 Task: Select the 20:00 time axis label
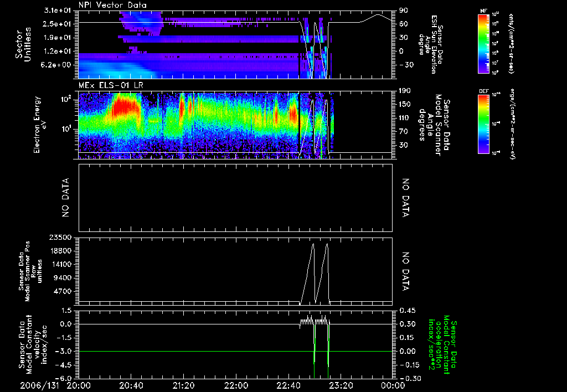(x=79, y=385)
